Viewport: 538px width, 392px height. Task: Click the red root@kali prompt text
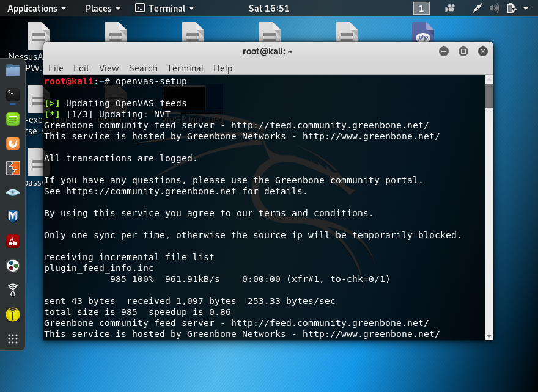(x=68, y=81)
